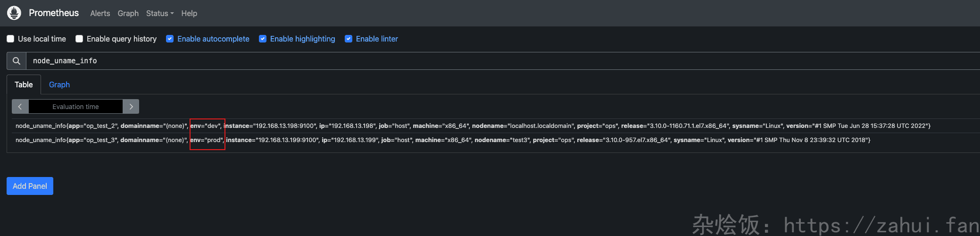Viewport: 980px width, 236px height.
Task: Toggle off the Enable linter checkbox
Action: 349,39
